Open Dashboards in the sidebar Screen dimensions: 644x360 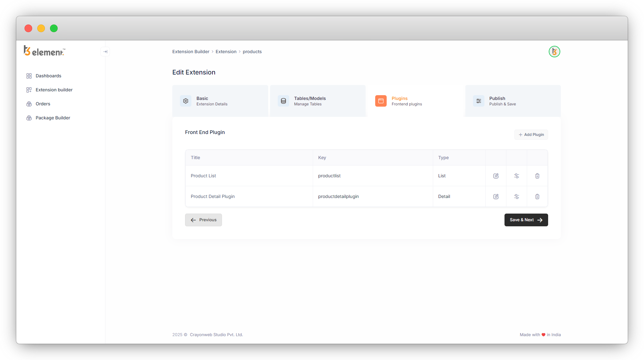48,76
